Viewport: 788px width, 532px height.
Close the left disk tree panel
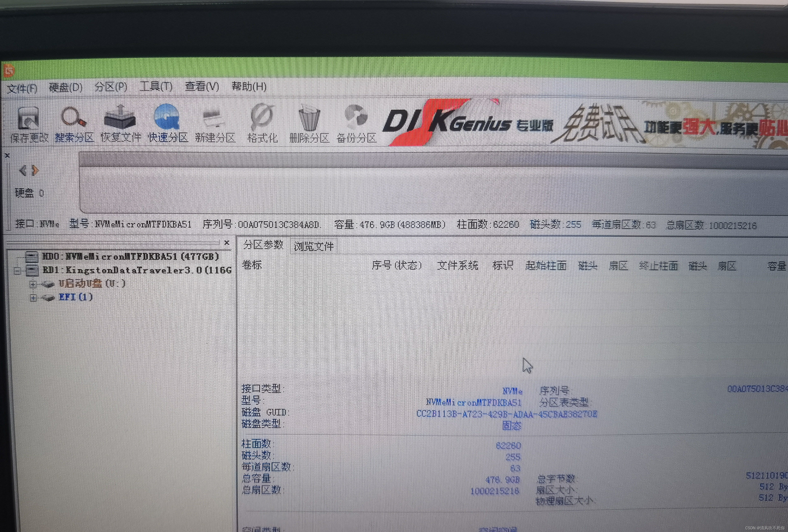(227, 243)
